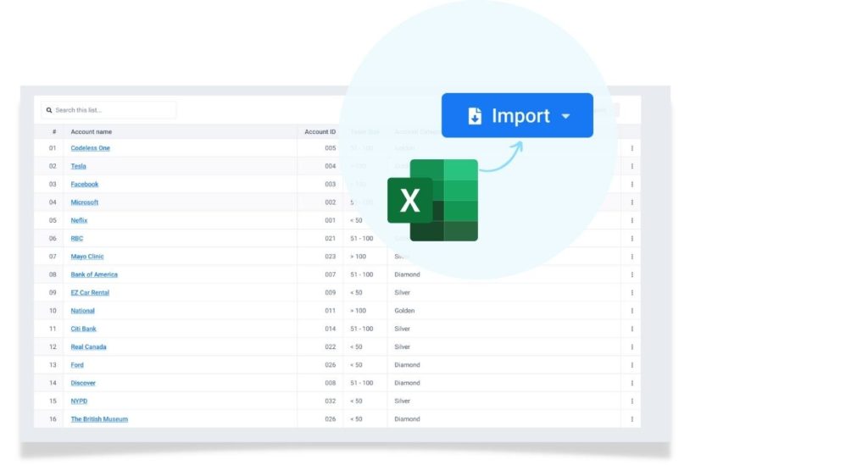The width and height of the screenshot is (868, 465).
Task: Click the magnifier icon in search box
Action: tap(49, 110)
